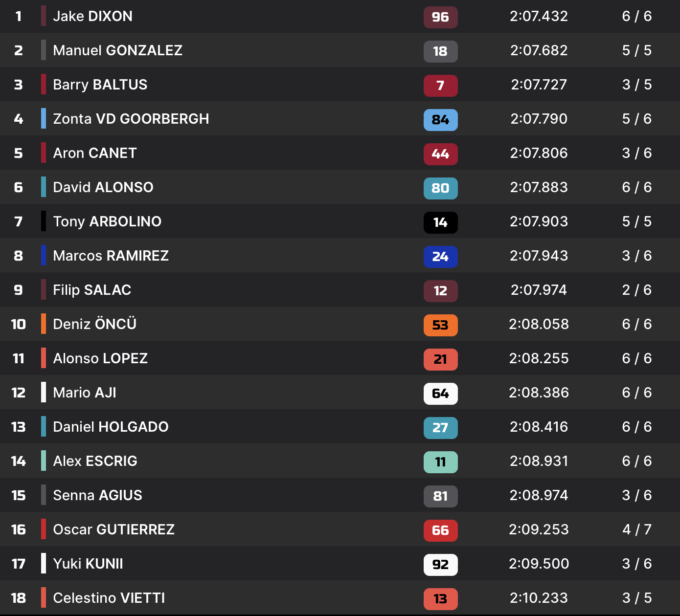Viewport: 680px width, 616px height.
Task: Open Celestino Vietti's rider entry
Action: click(x=109, y=598)
